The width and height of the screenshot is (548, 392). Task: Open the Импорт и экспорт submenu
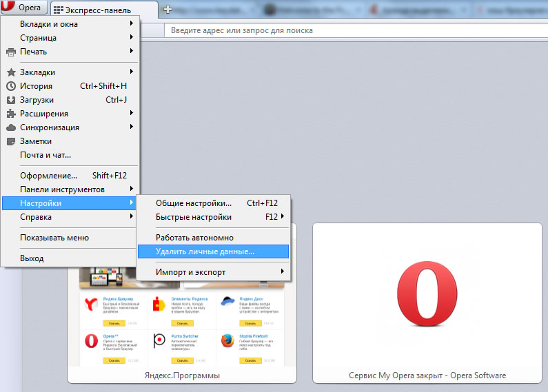[213, 272]
